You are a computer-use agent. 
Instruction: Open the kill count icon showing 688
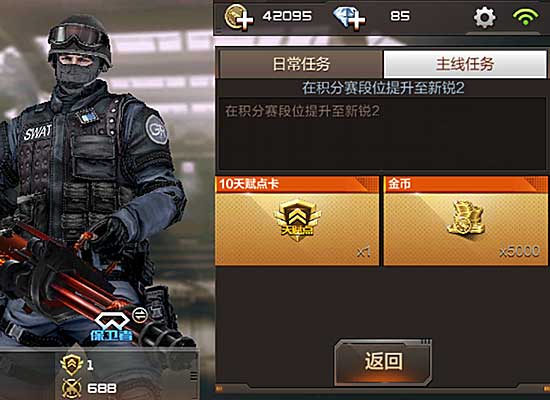[72, 388]
